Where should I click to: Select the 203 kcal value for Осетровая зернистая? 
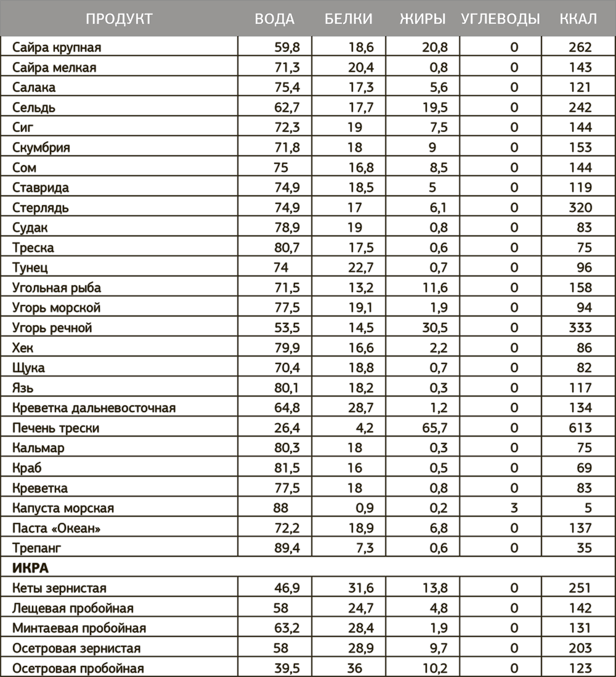(x=580, y=649)
